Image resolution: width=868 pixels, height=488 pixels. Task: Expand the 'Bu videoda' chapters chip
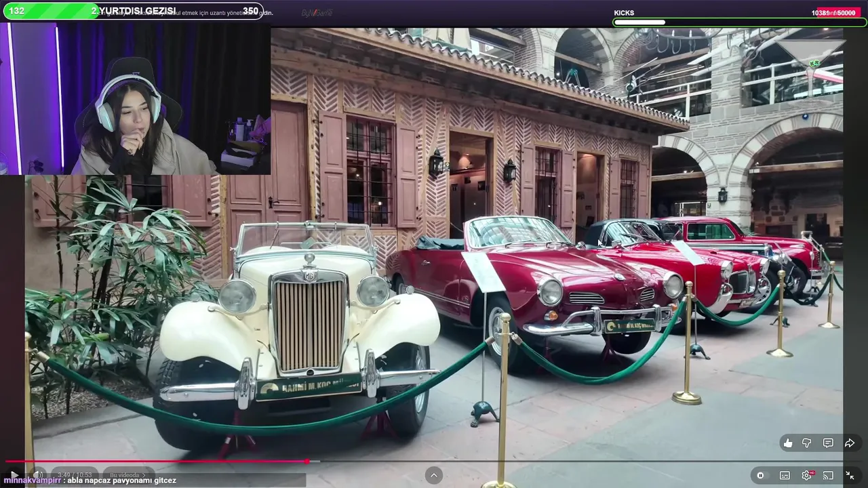(x=127, y=474)
